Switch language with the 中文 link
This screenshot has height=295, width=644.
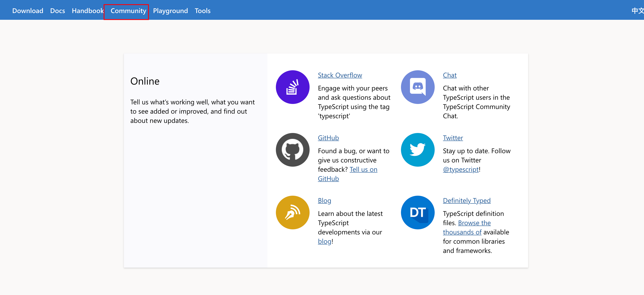(x=637, y=11)
